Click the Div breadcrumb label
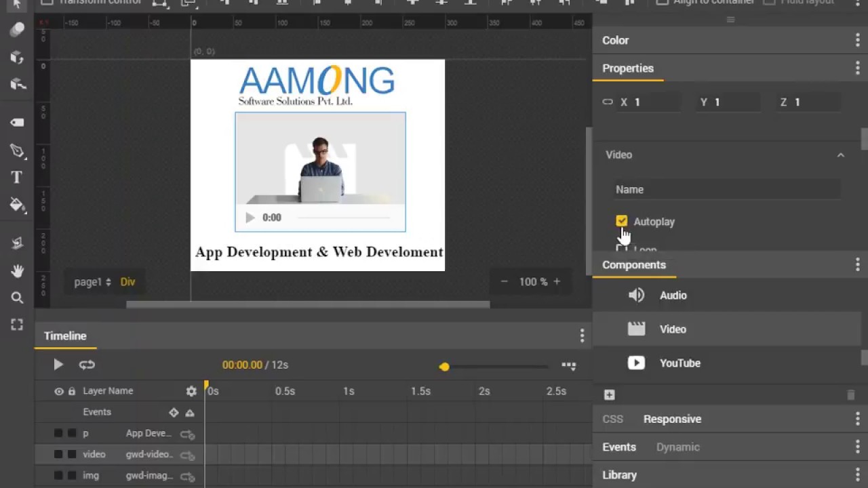Image resolution: width=868 pixels, height=488 pixels. coord(127,282)
